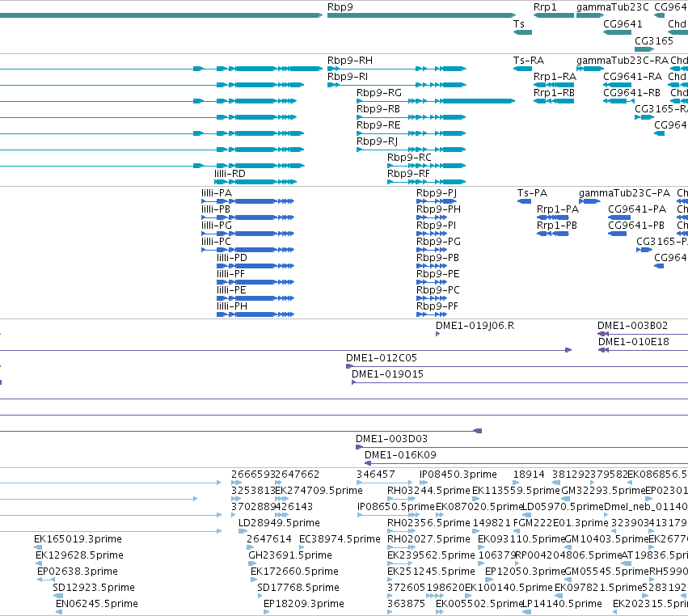Select the CG9641-PA protein label
The width and height of the screenshot is (688, 616).
point(637,209)
